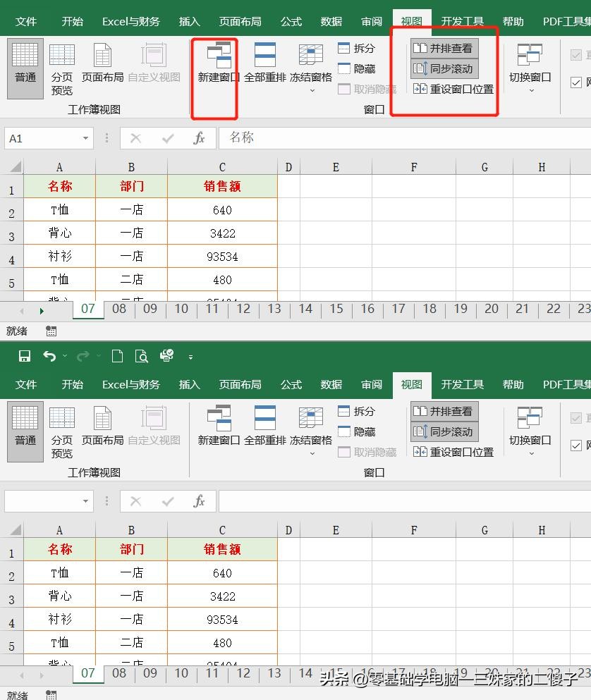
Task: Switch to sheet 10 in bottom window
Action: [x=181, y=673]
